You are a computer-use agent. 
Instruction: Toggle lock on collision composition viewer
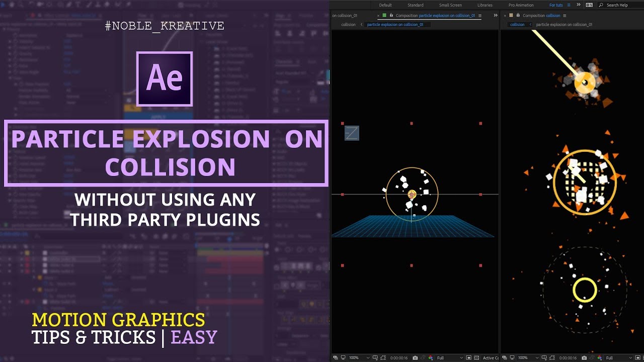pyautogui.click(x=518, y=16)
